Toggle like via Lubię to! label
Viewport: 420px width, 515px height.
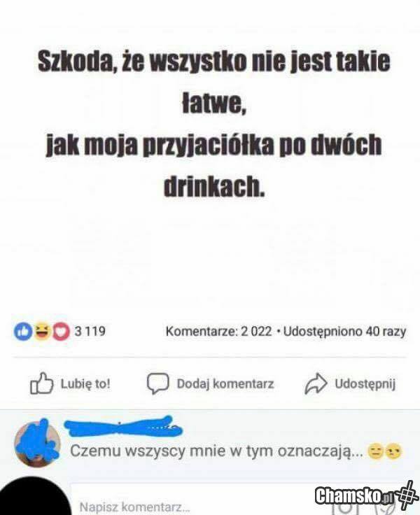click(85, 383)
